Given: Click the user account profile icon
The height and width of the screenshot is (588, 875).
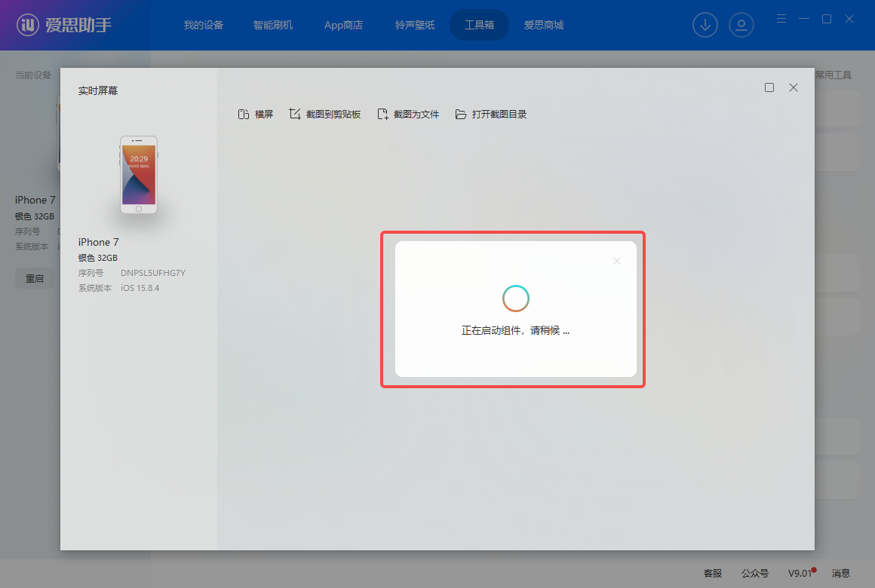Looking at the screenshot, I should coord(741,25).
